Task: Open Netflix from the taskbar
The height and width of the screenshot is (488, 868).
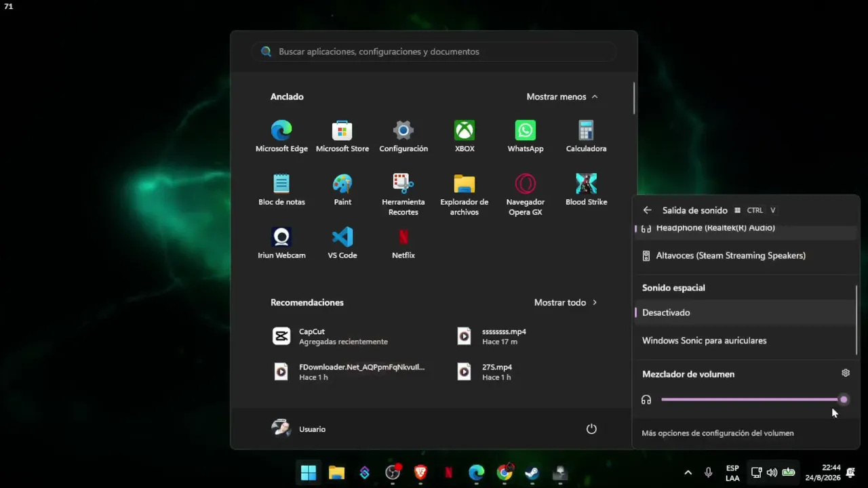Action: [x=448, y=472]
